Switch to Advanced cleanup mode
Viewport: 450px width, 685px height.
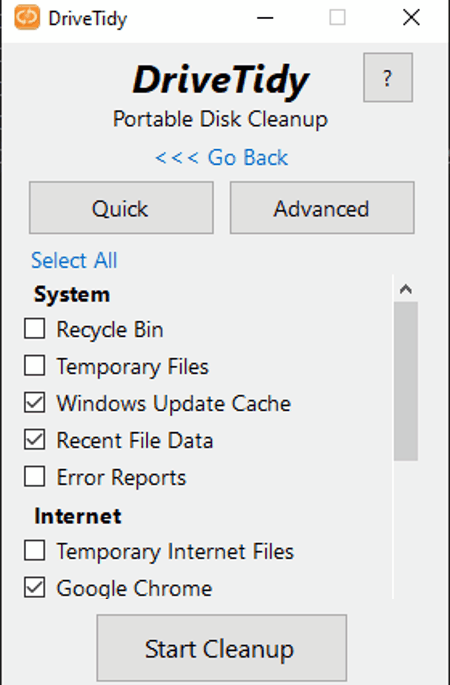tap(322, 208)
